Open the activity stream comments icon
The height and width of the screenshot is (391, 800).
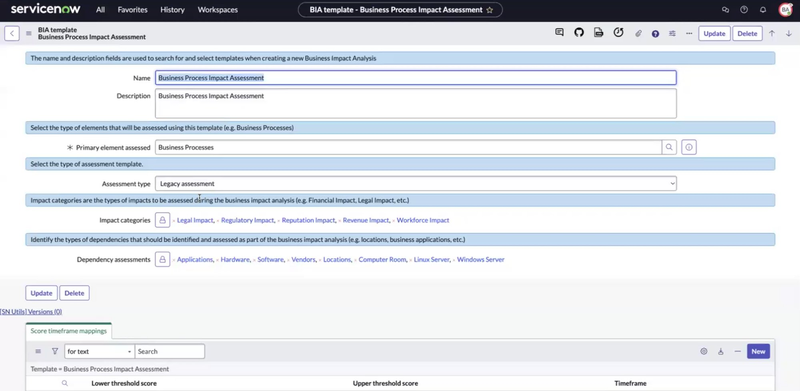coord(559,33)
